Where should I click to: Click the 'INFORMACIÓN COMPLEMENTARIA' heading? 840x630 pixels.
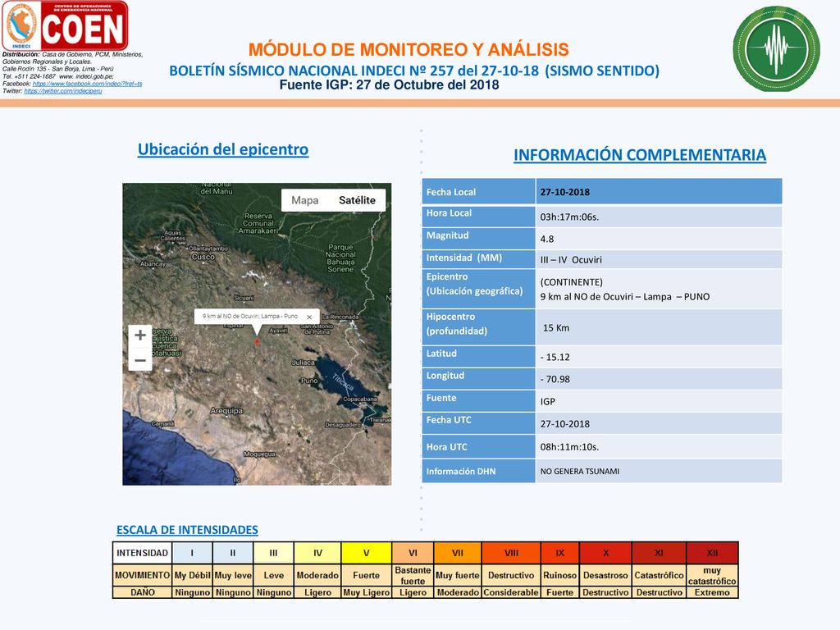(640, 155)
